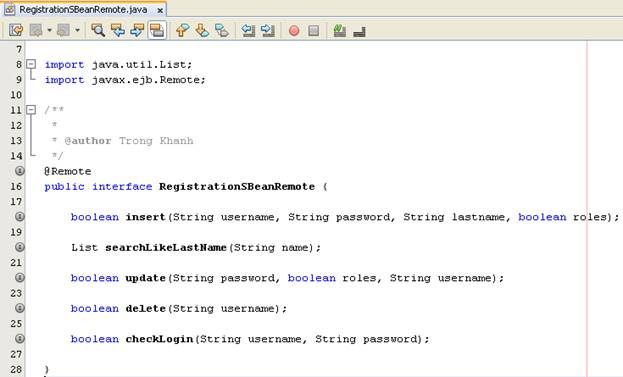Stop Macro Recording square icon
623x377 pixels.
pos(313,31)
